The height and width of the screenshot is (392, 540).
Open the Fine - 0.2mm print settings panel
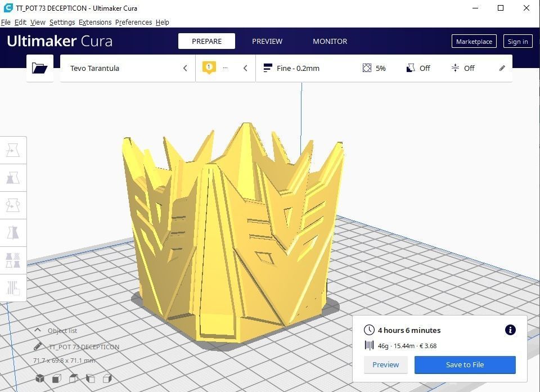tap(384, 68)
